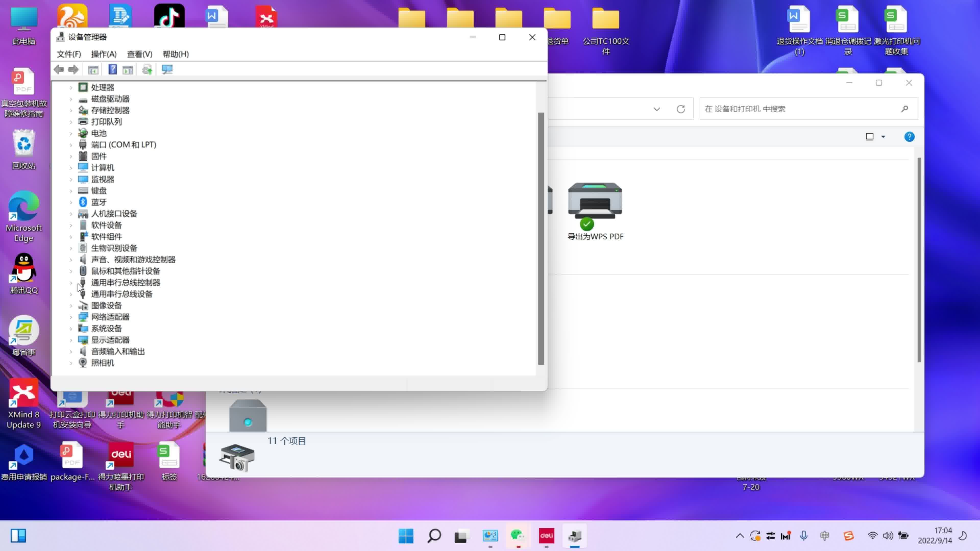Click the refresh icon in Devices and Printers window
The width and height of the screenshot is (980, 551).
(681, 109)
